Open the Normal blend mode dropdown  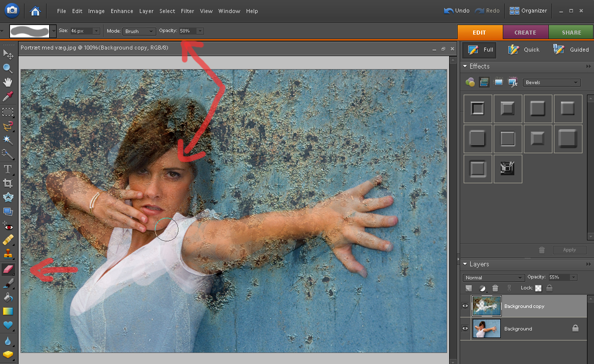493,277
